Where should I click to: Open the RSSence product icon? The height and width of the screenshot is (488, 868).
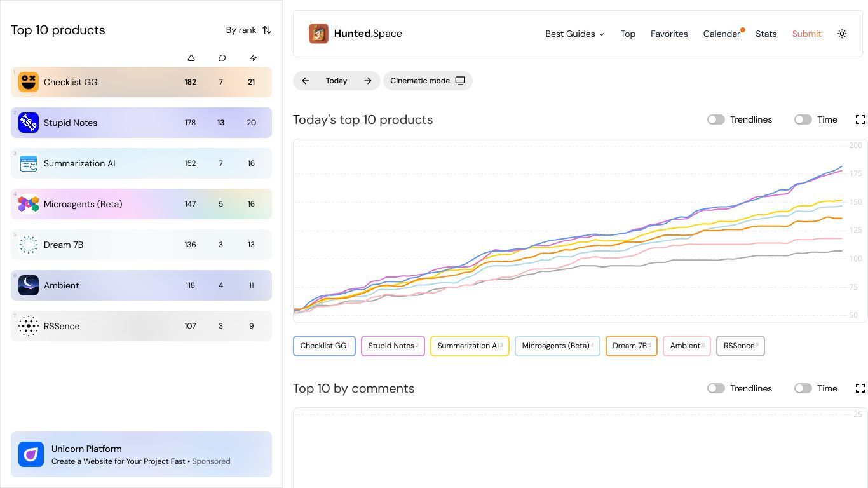[29, 326]
